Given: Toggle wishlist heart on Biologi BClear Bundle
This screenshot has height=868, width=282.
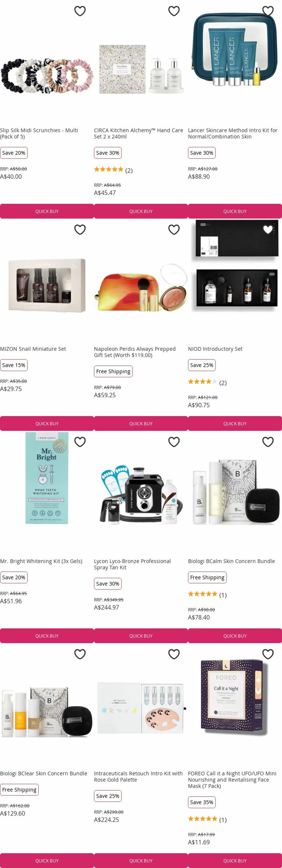Looking at the screenshot, I should pos(80,654).
